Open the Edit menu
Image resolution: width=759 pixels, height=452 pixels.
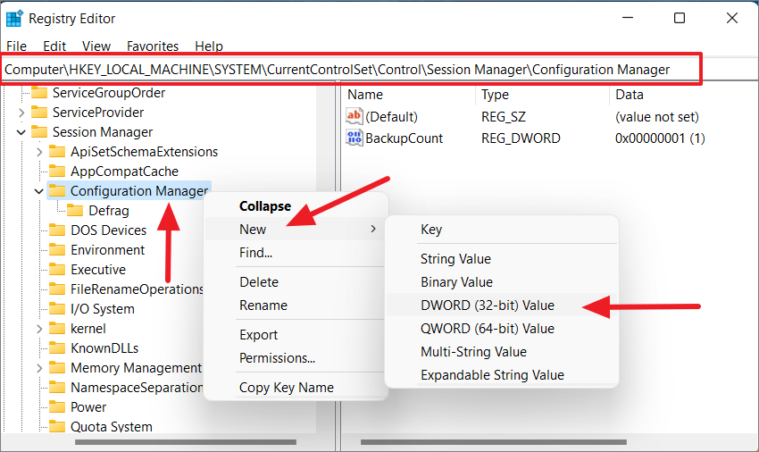pyautogui.click(x=54, y=46)
